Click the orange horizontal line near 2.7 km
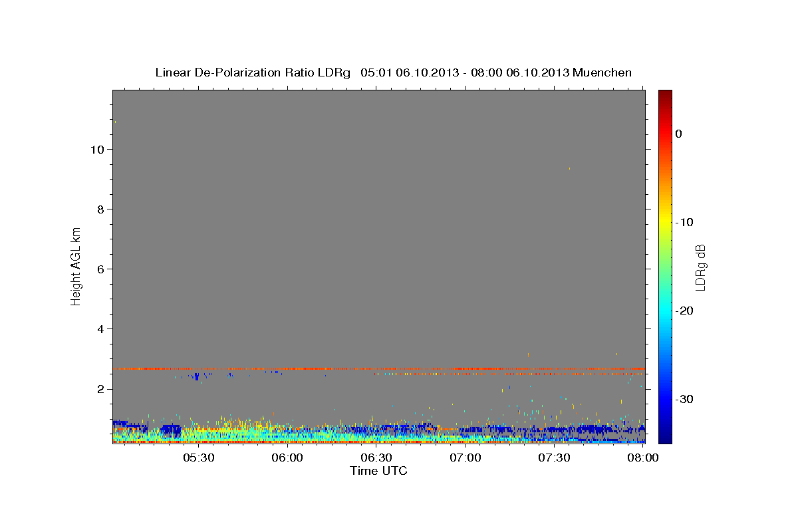Image resolution: width=798 pixels, height=532 pixels. click(378, 368)
